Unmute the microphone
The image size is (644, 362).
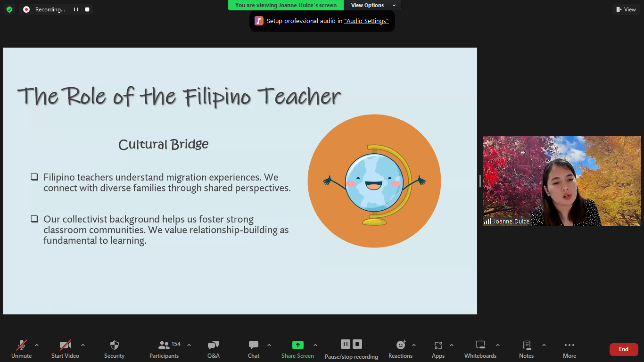point(22,346)
